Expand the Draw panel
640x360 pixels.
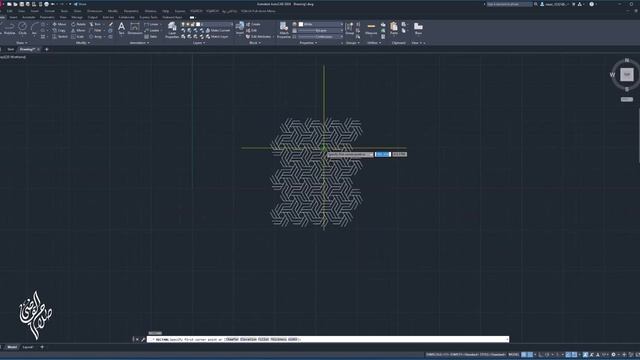click(x=21, y=43)
